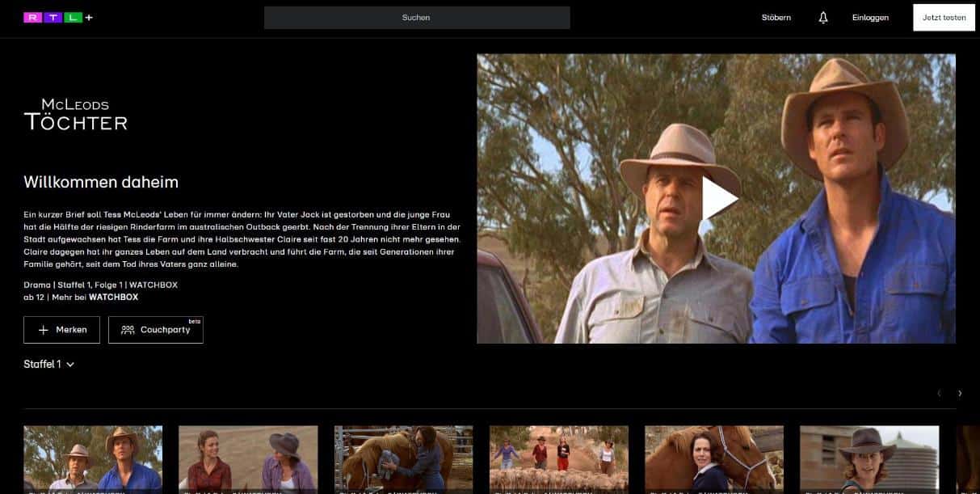Viewport: 980px width, 494px height.
Task: Select the thumbnail of two women talking
Action: click(248, 459)
